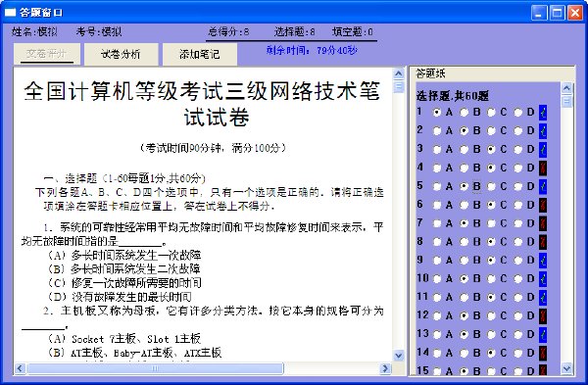Click the 总得分:8 score label

click(228, 32)
